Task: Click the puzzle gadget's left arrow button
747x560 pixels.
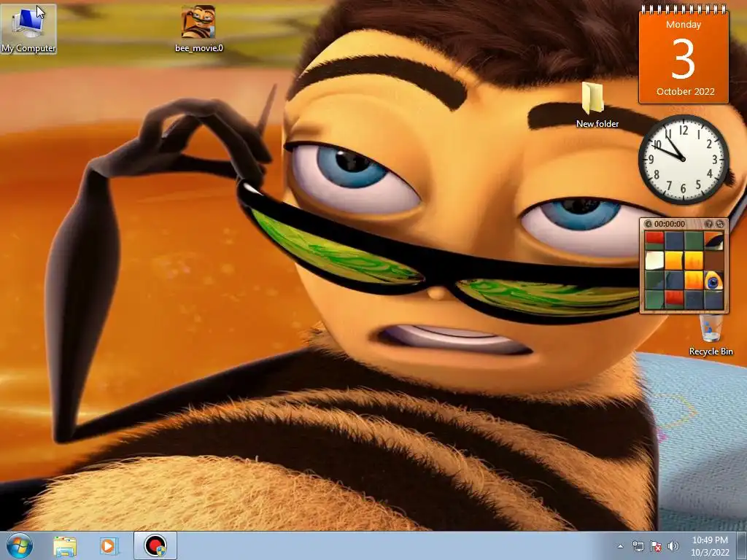Action: (648, 224)
